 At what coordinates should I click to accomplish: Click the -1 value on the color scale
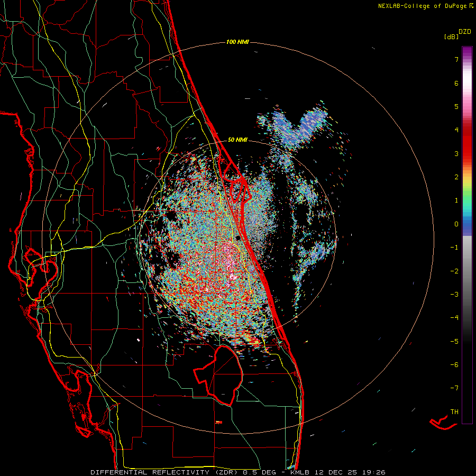pyautogui.click(x=454, y=248)
